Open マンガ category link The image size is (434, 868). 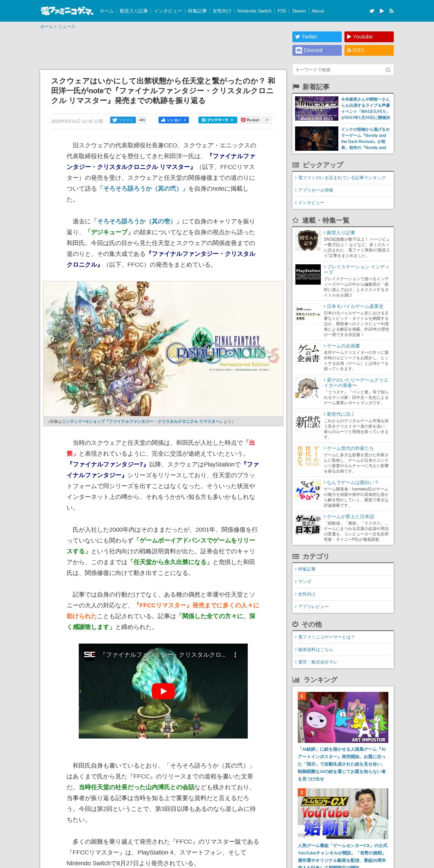[x=305, y=582]
